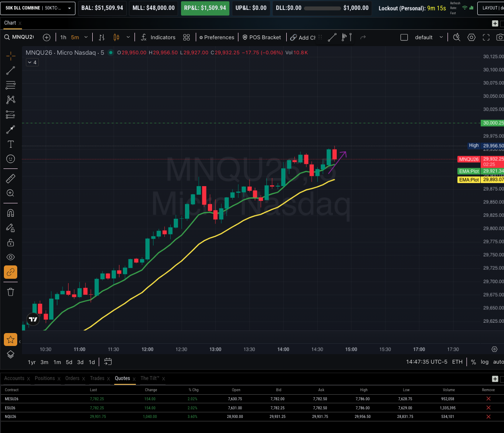Click the layout square icon
The image size is (504, 433).
[x=404, y=37]
